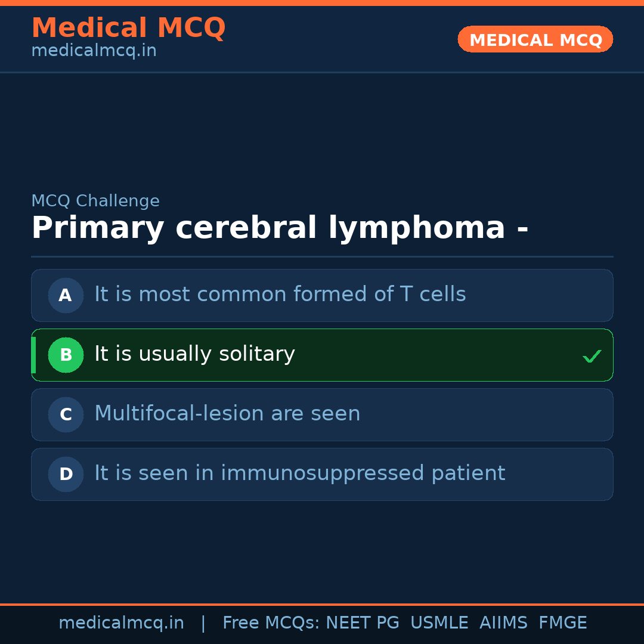This screenshot has height=644, width=644.
Task: Click the AIIMS footer label
Action: pyautogui.click(x=503, y=623)
